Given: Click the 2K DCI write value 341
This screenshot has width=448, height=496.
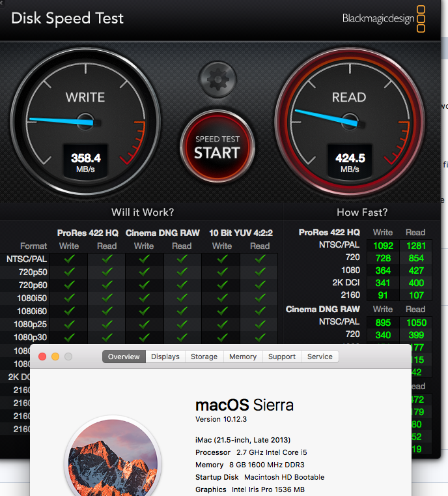Looking at the screenshot, I should pyautogui.click(x=383, y=283).
